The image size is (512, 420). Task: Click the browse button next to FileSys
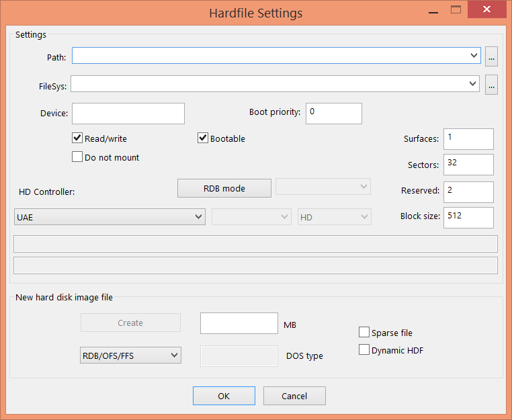492,85
